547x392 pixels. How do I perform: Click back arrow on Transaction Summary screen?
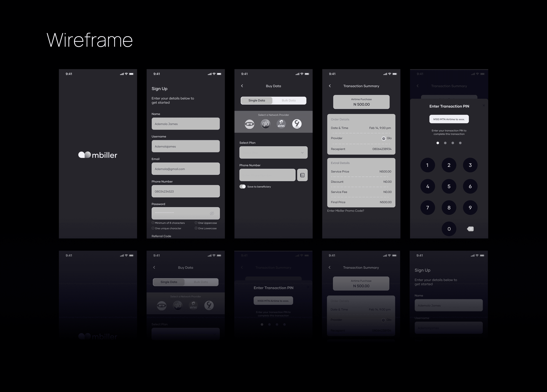(330, 86)
